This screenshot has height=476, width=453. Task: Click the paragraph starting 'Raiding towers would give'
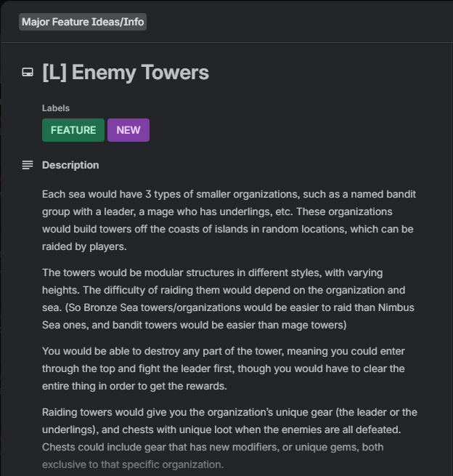coord(229,438)
